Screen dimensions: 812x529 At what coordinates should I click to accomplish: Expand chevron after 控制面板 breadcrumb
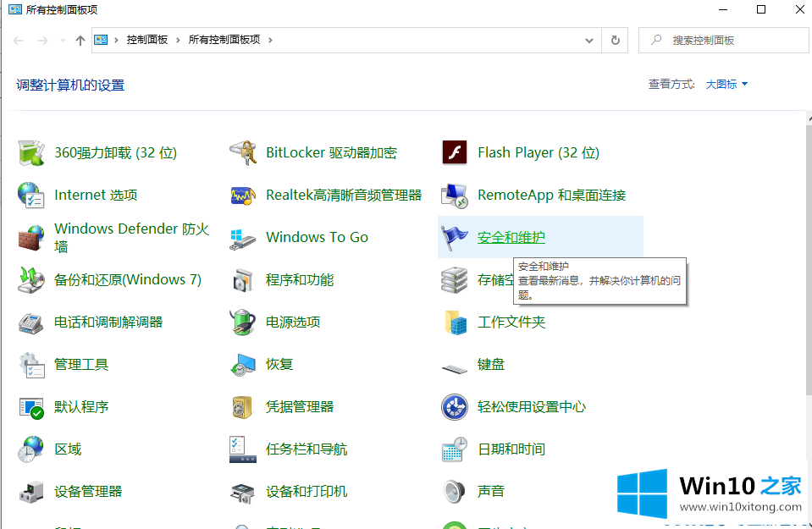pyautogui.click(x=178, y=41)
